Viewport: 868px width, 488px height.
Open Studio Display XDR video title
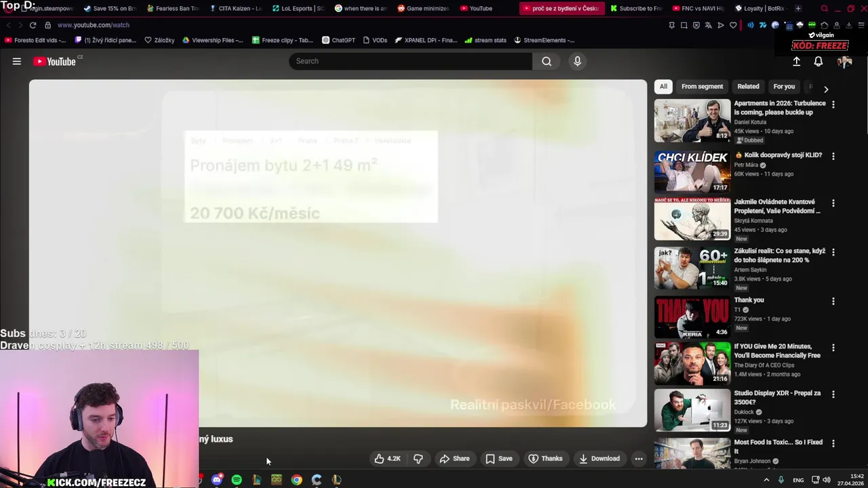(x=777, y=397)
